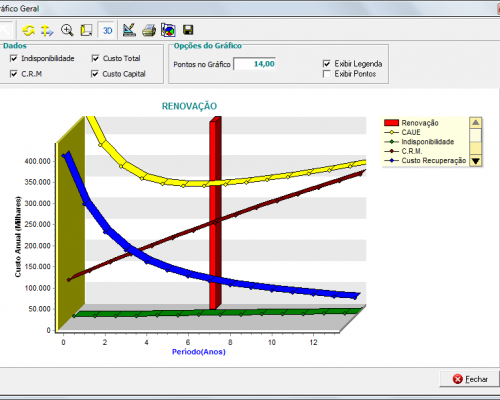Click the chart depth page icon
This screenshot has height=400, width=500.
[x=86, y=30]
